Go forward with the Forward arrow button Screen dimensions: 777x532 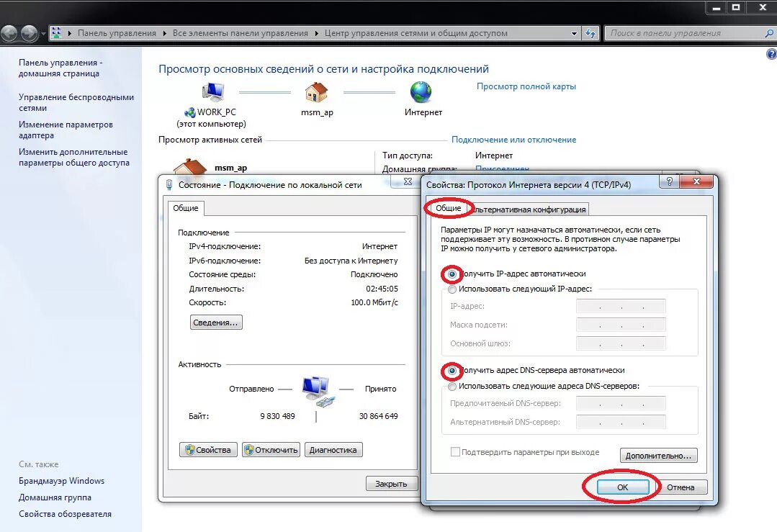click(x=30, y=33)
